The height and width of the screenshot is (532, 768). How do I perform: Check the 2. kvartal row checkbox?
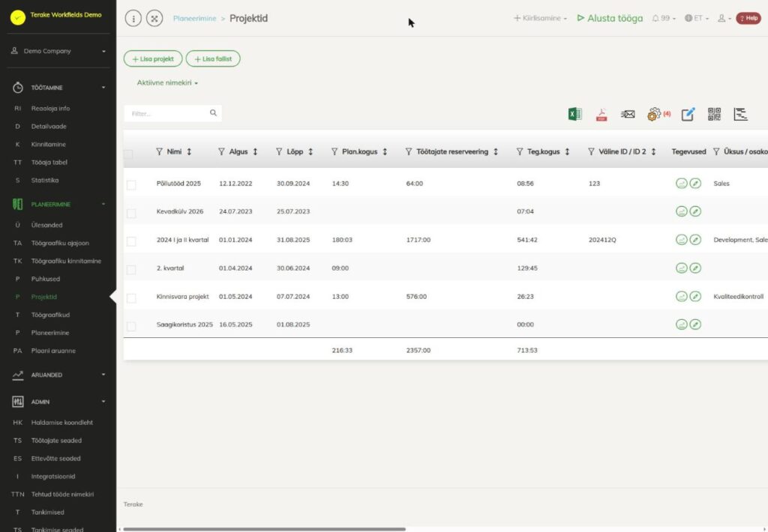coord(131,270)
